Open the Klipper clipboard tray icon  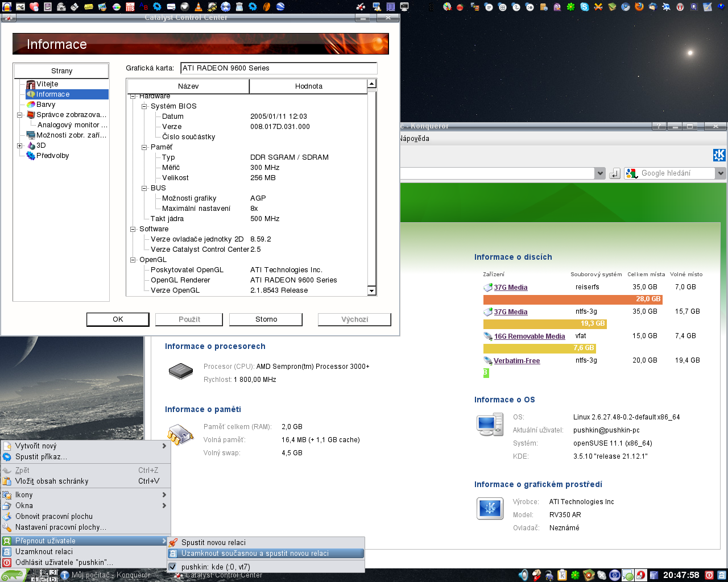tap(562, 575)
